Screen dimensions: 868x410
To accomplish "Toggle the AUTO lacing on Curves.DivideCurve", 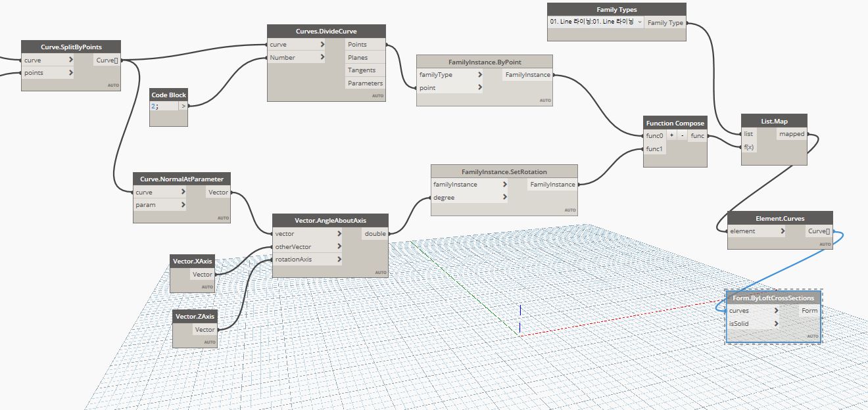I will (378, 95).
